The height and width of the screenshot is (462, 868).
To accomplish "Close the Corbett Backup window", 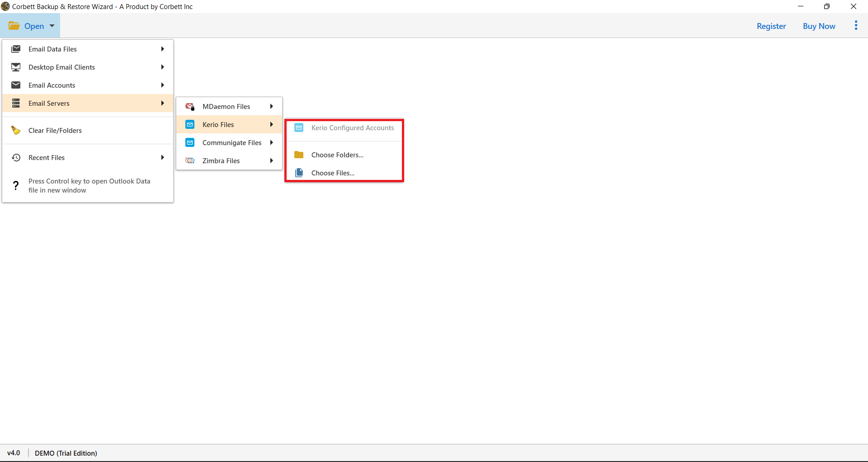I will (x=854, y=6).
